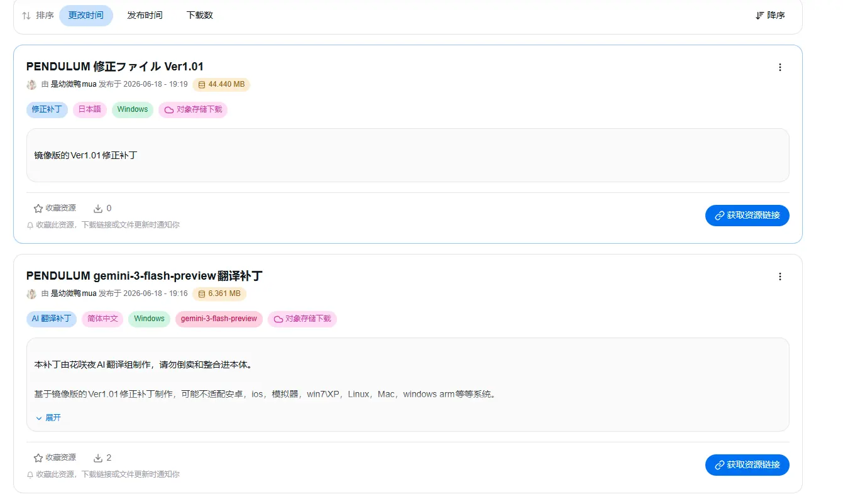This screenshot has width=843, height=504.
Task: Sort by 下载数 tab
Action: click(x=200, y=16)
